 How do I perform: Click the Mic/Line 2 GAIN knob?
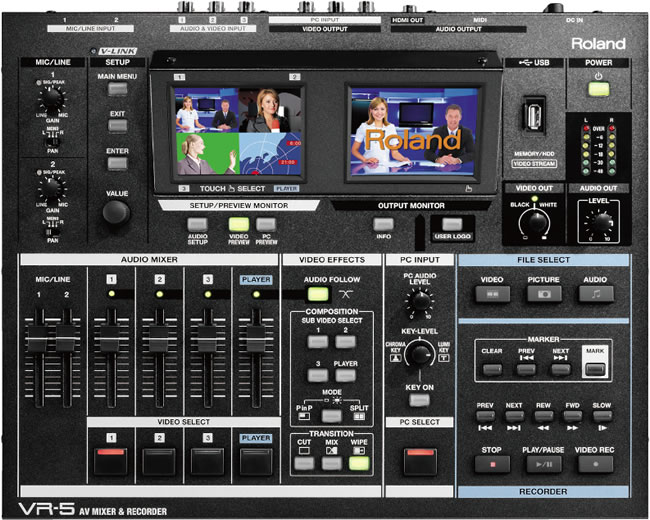coord(52,189)
